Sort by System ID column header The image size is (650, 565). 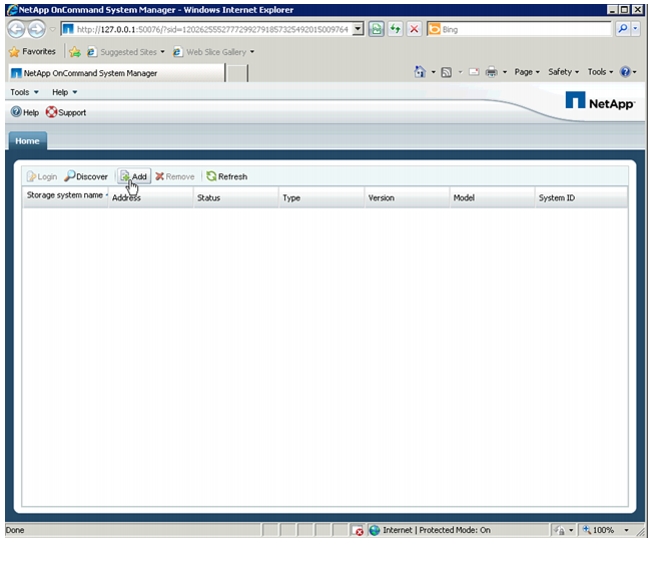pos(581,198)
